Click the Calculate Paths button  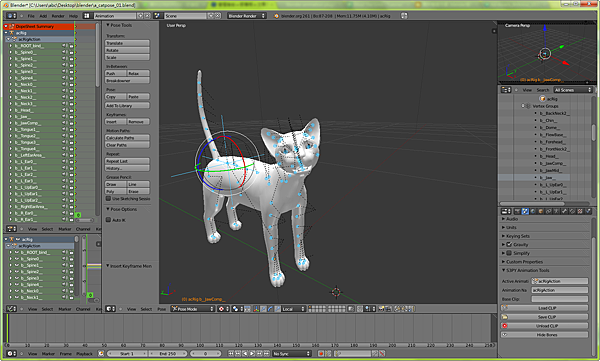click(x=127, y=137)
